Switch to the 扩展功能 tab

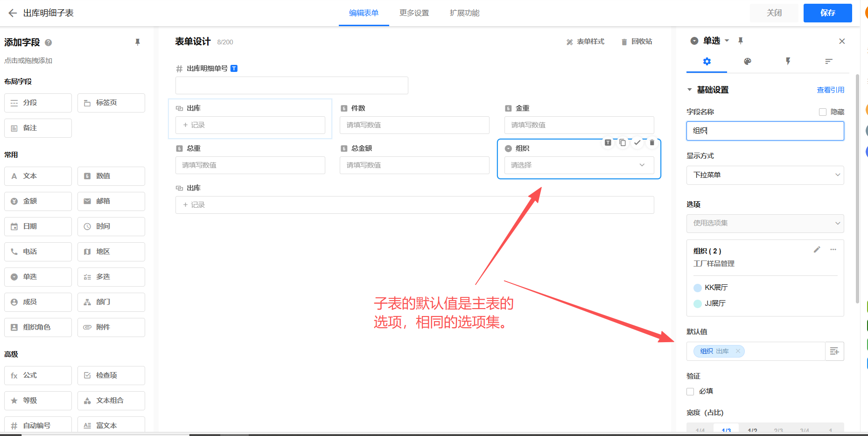(464, 13)
